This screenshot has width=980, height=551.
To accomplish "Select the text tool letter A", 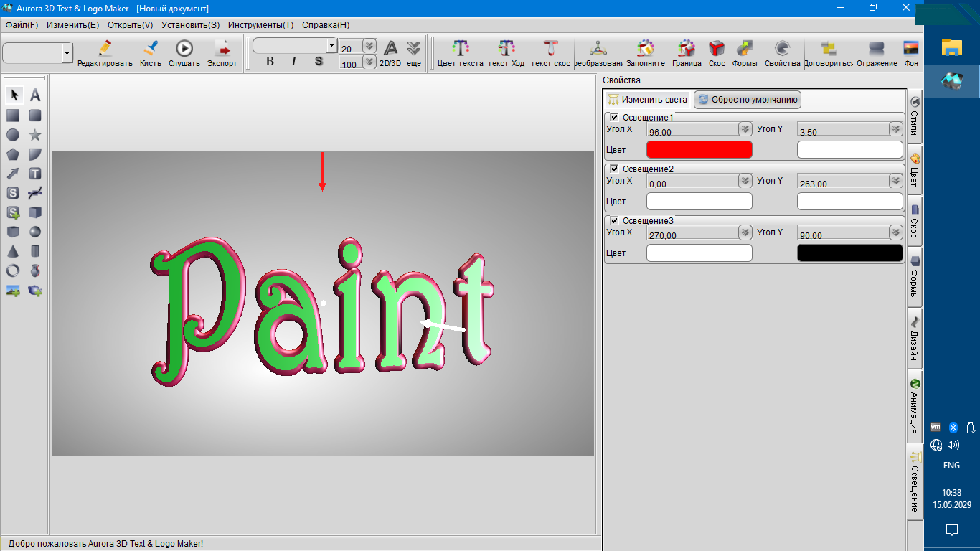I will (34, 95).
